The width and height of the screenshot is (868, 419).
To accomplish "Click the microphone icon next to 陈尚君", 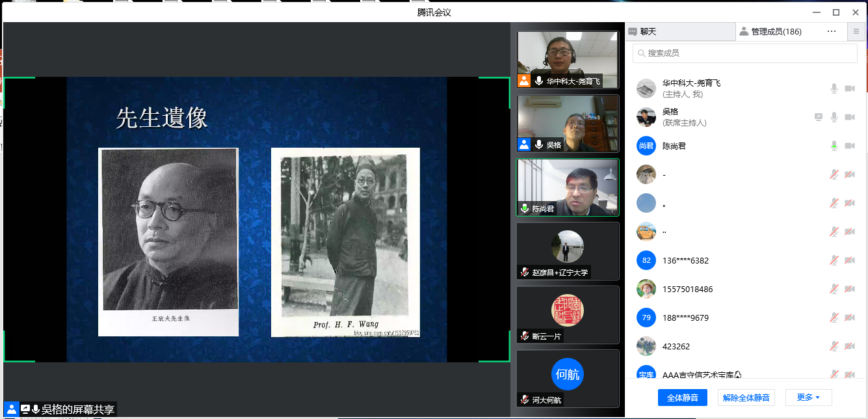I will coord(834,146).
